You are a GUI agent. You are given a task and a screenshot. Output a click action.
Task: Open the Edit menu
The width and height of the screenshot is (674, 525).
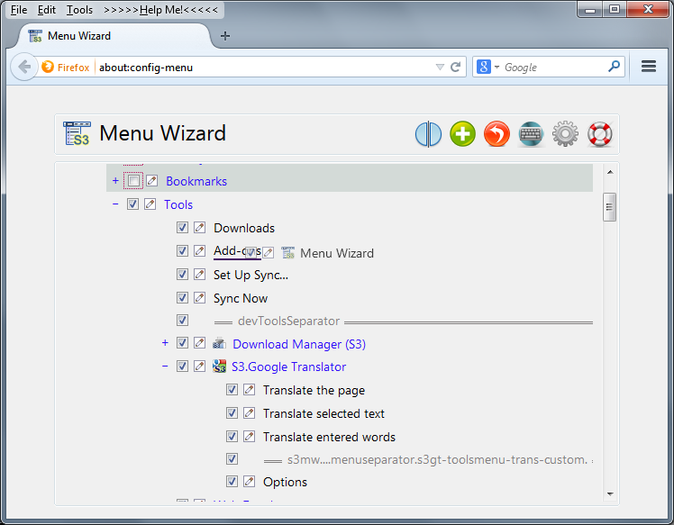[46, 9]
